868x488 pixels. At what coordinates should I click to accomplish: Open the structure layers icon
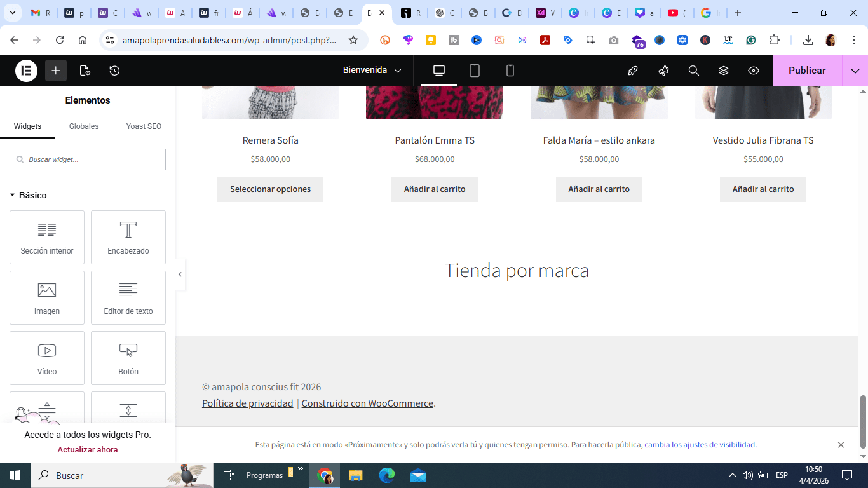tap(724, 71)
